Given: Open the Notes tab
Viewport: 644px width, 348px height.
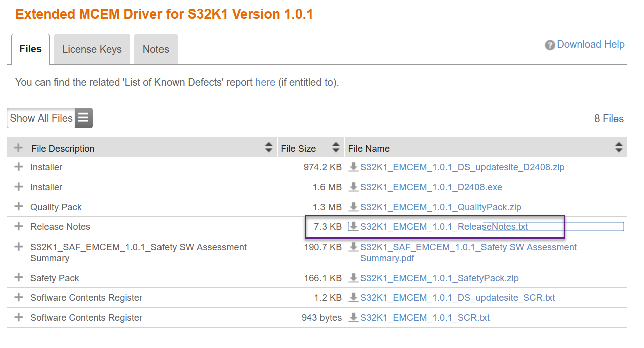Looking at the screenshot, I should tap(156, 49).
